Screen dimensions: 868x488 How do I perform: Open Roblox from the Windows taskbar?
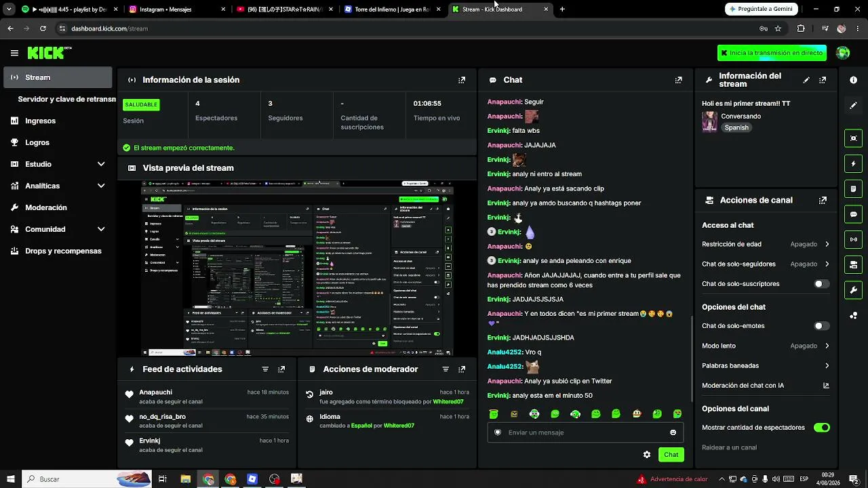tap(252, 479)
